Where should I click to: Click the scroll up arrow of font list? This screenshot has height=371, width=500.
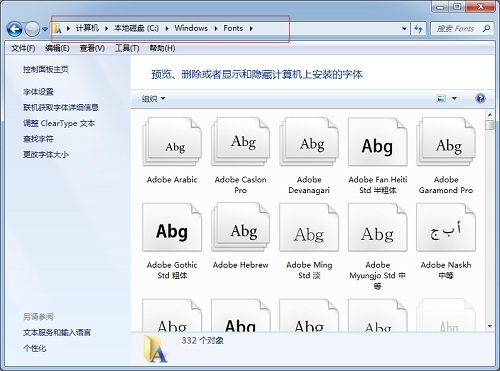click(490, 115)
